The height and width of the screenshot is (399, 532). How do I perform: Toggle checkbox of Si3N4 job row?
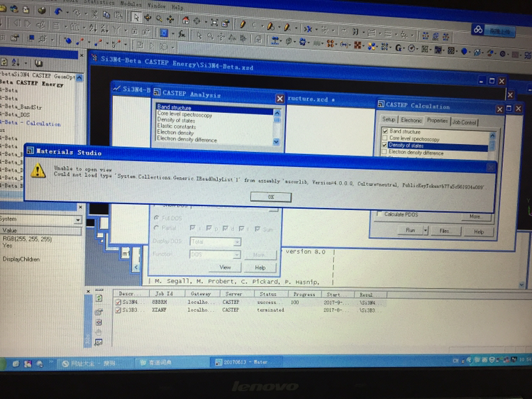118,302
